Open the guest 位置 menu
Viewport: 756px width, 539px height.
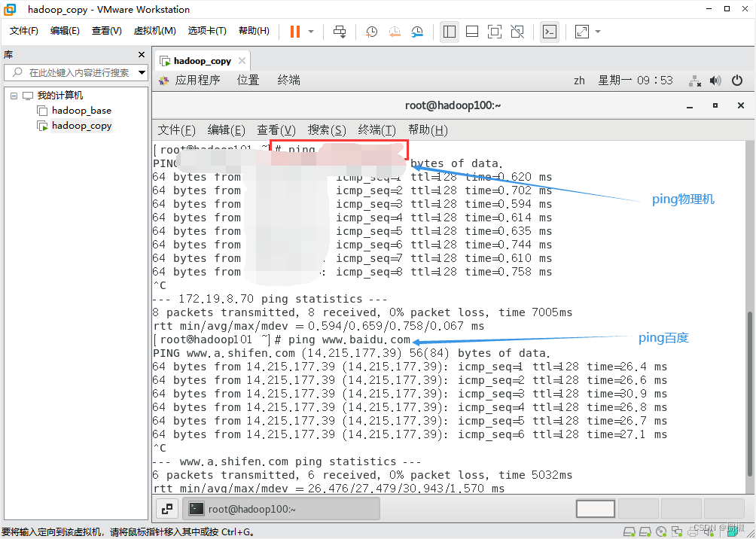pos(248,80)
